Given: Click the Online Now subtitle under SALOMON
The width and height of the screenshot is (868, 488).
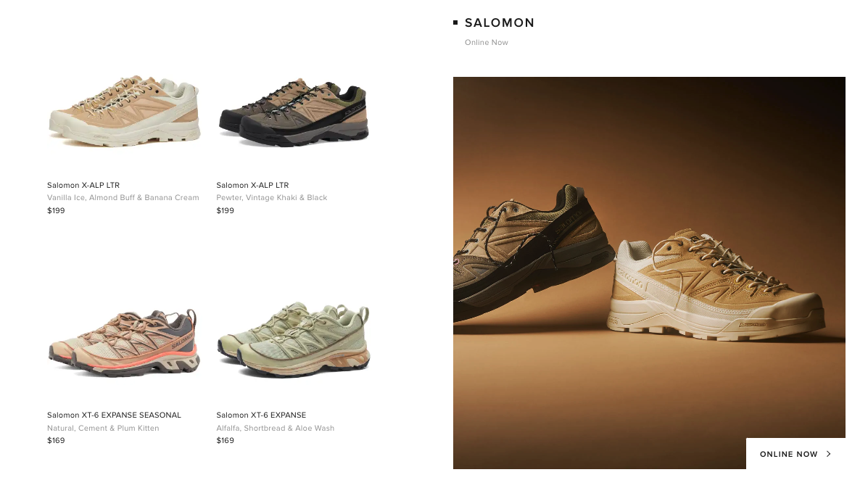Looking at the screenshot, I should pyautogui.click(x=486, y=43).
